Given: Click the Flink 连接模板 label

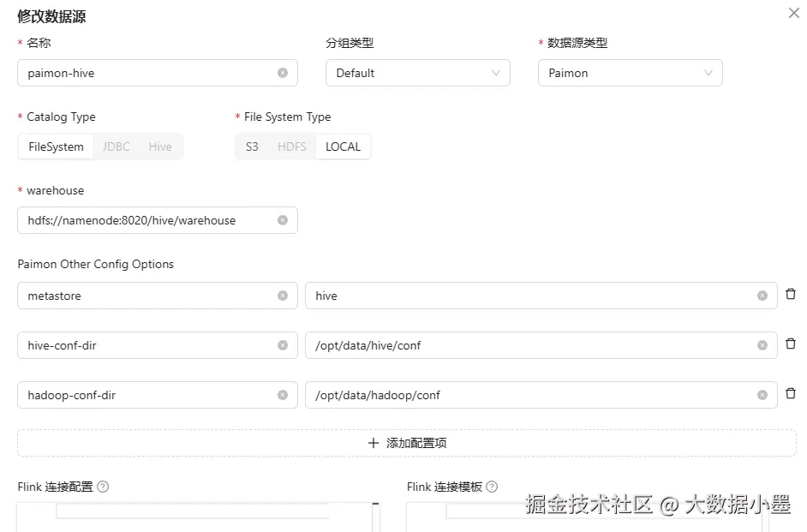Looking at the screenshot, I should coord(444,487).
